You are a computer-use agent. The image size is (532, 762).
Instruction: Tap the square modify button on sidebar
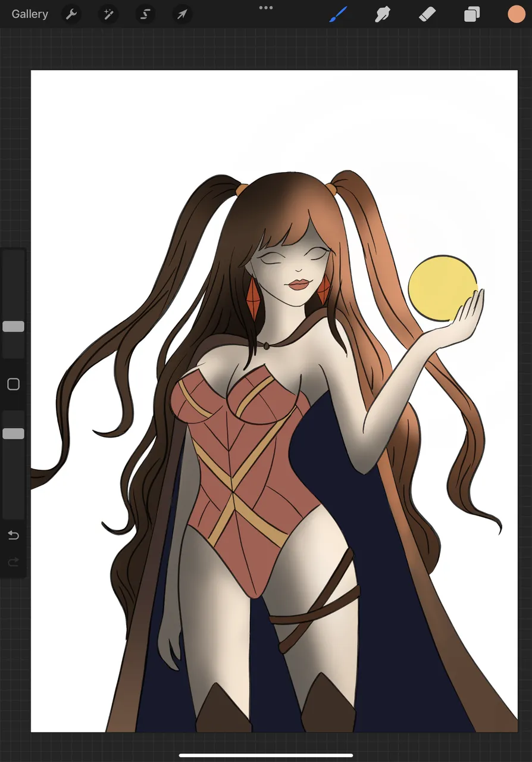[x=13, y=385]
